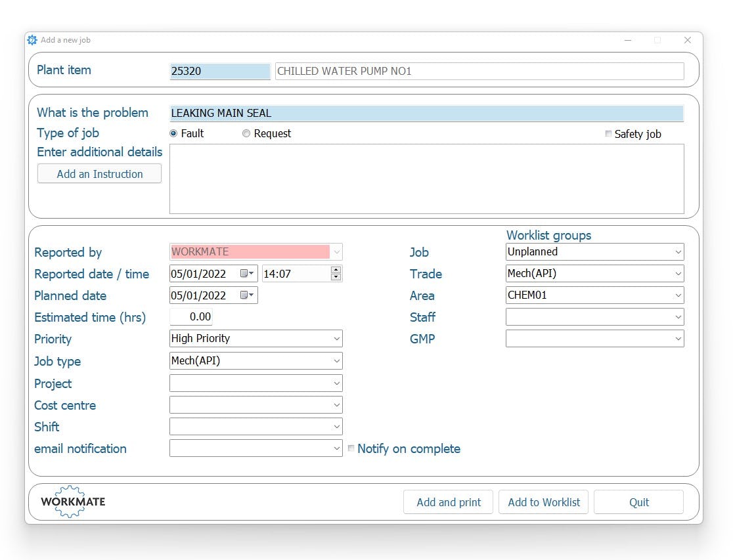Click the up arrow to increase reported time
The width and height of the screenshot is (733, 560).
tap(334, 270)
